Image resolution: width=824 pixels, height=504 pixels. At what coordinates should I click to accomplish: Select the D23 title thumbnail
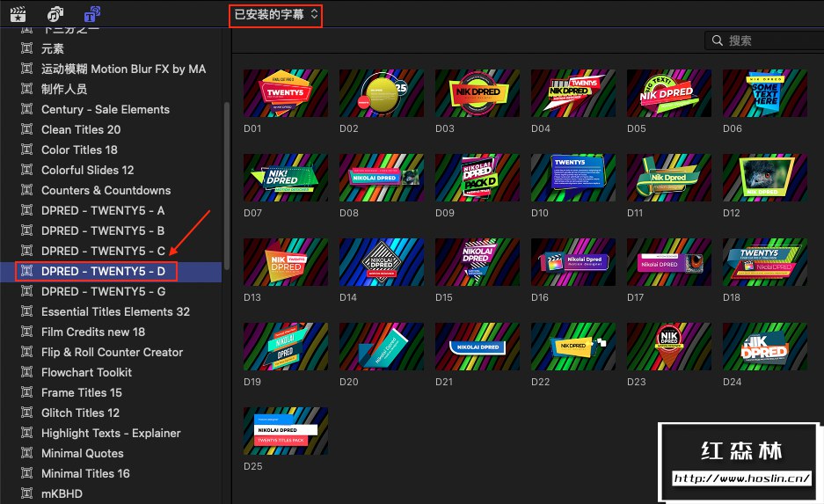[669, 347]
